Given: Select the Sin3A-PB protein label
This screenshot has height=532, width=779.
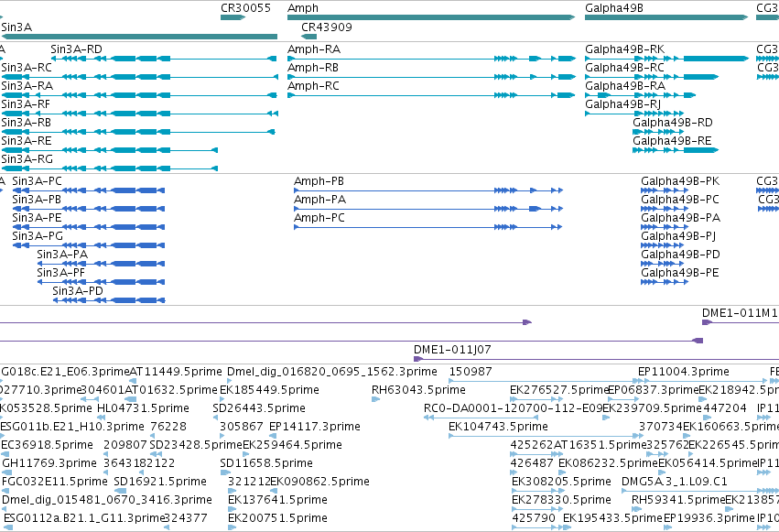Looking at the screenshot, I should point(37,200).
